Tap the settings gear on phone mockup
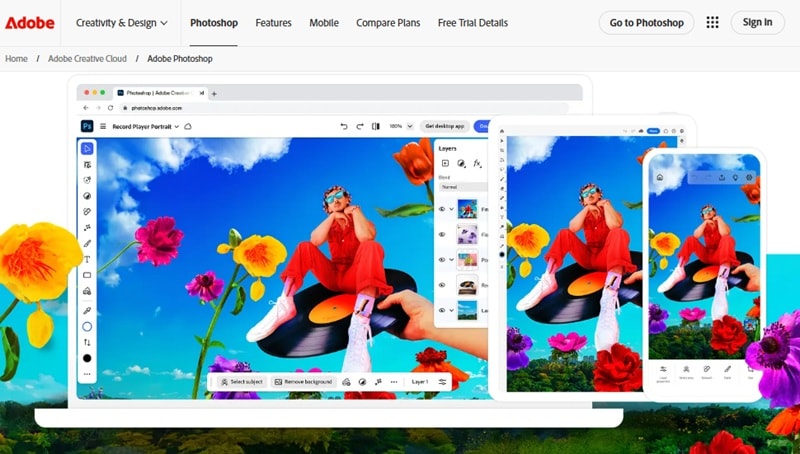The image size is (800, 454). pyautogui.click(x=749, y=178)
